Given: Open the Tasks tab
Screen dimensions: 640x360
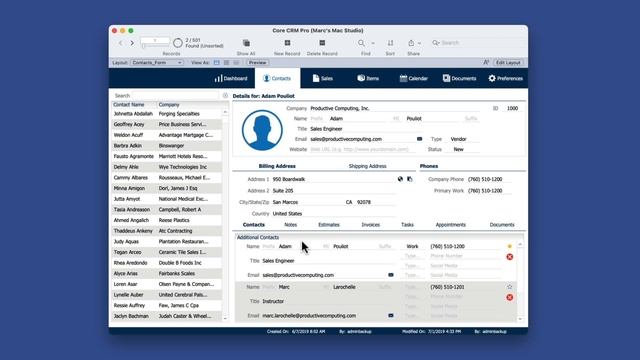Looking at the screenshot, I should [407, 224].
